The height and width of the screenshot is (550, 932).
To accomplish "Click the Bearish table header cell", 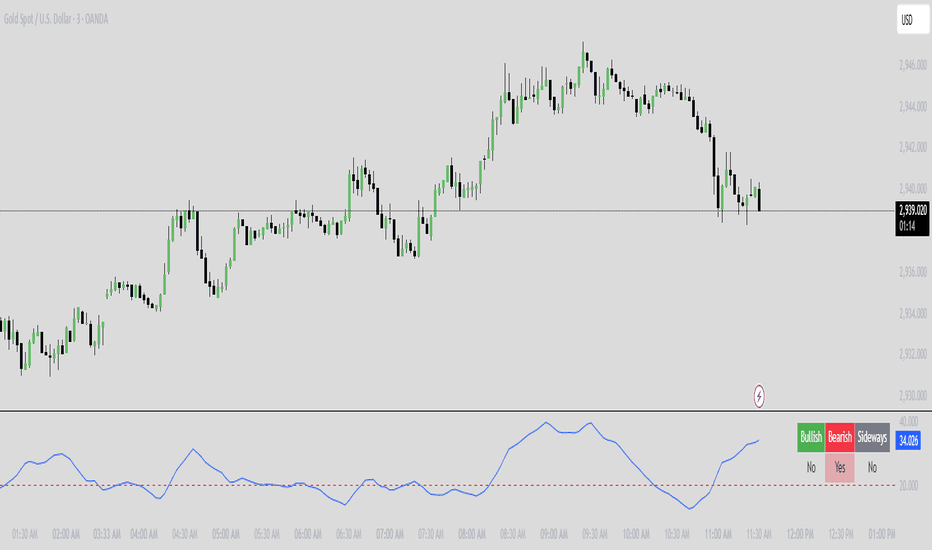I will (840, 438).
